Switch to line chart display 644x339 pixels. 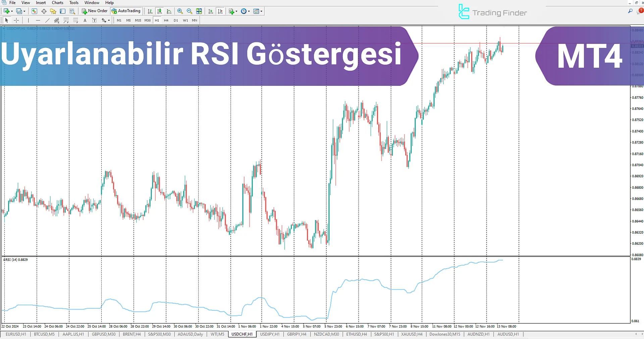point(169,11)
